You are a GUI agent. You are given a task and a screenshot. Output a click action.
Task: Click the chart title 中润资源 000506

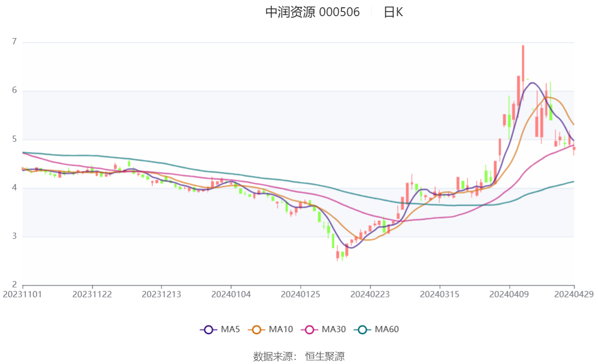click(313, 12)
